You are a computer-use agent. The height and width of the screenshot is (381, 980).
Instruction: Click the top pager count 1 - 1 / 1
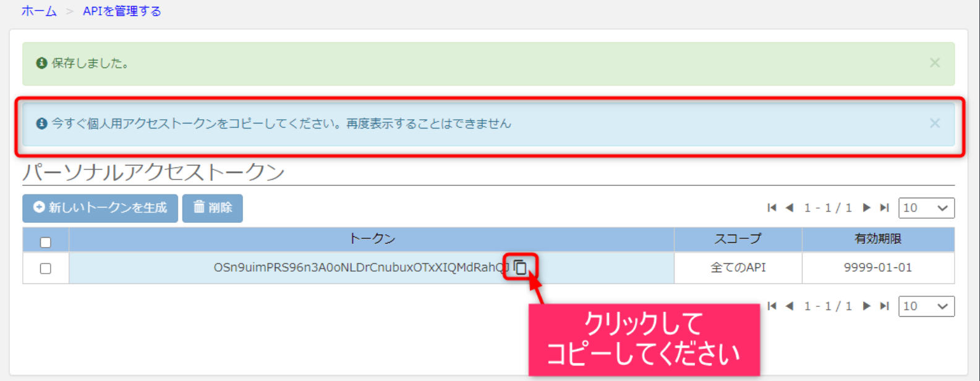coord(828,208)
